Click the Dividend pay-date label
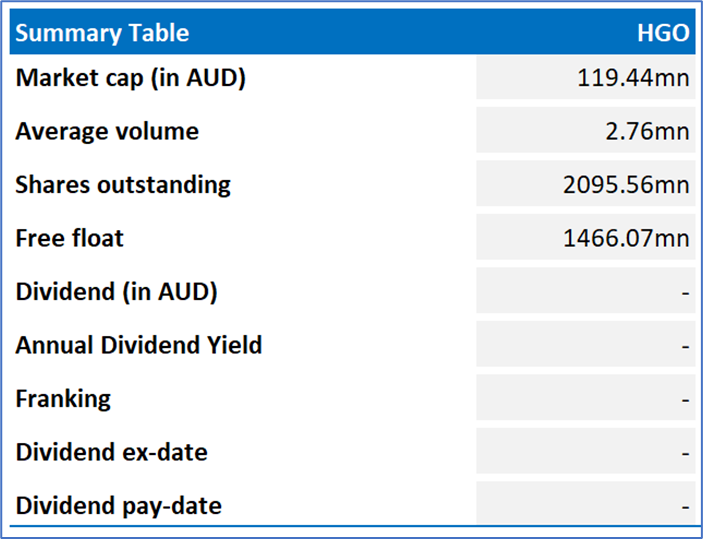This screenshot has width=703, height=539. (118, 506)
